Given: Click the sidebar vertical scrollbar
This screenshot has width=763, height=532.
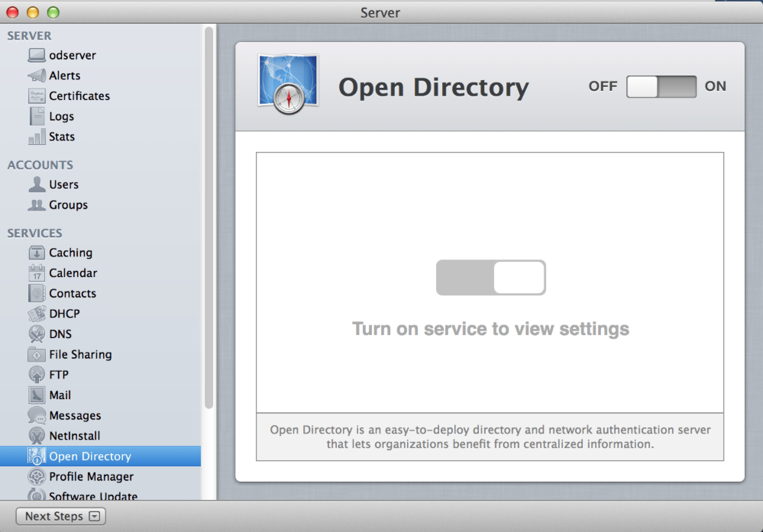Looking at the screenshot, I should (x=209, y=218).
